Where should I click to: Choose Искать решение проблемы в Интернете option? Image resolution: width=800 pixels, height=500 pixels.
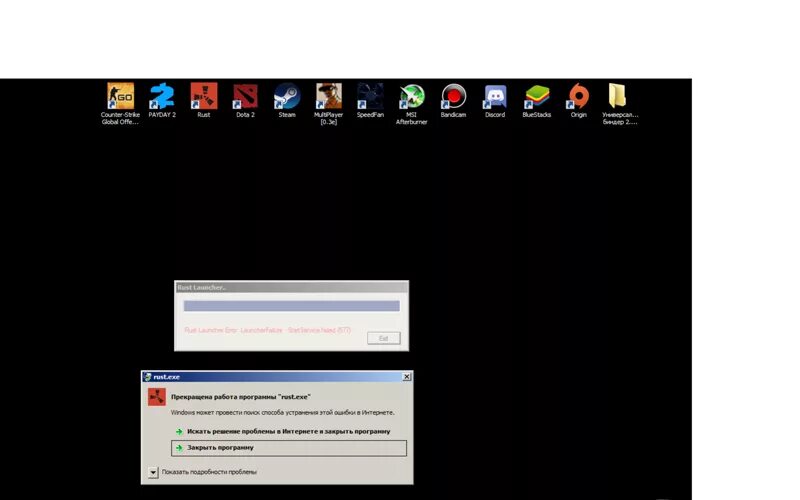[289, 432]
